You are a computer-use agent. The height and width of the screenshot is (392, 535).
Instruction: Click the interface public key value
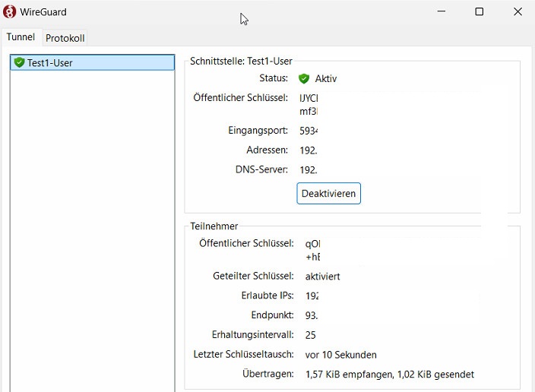(309, 104)
